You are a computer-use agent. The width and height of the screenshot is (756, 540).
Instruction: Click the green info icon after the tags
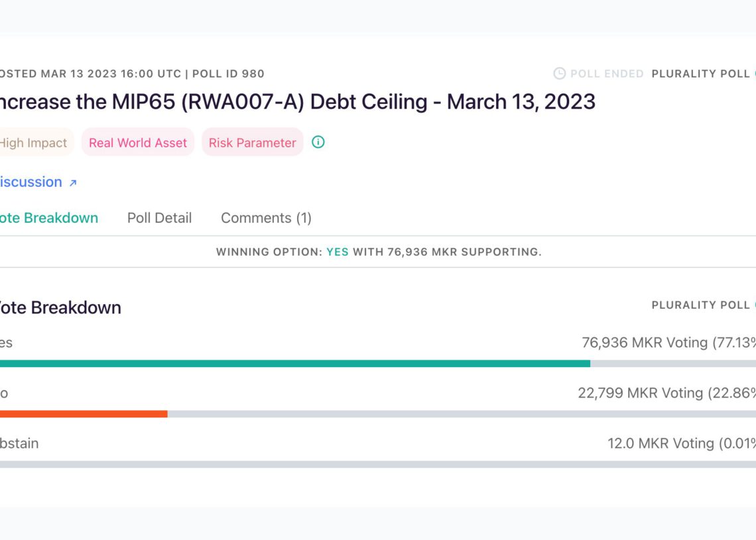(318, 142)
